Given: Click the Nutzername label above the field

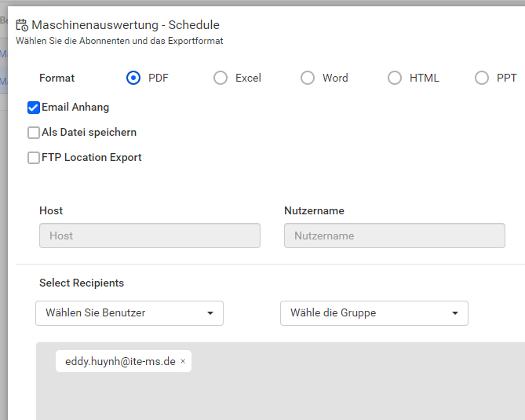Looking at the screenshot, I should pyautogui.click(x=314, y=210).
